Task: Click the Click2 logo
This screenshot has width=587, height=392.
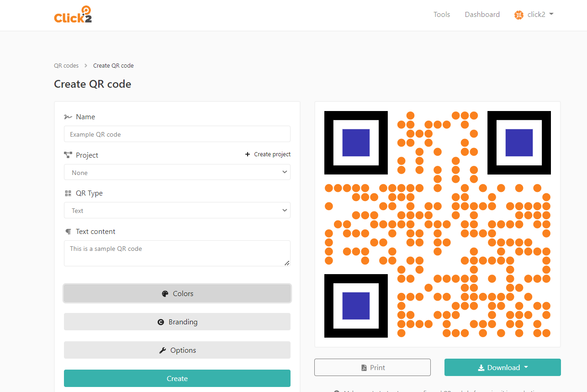Action: coord(73,15)
